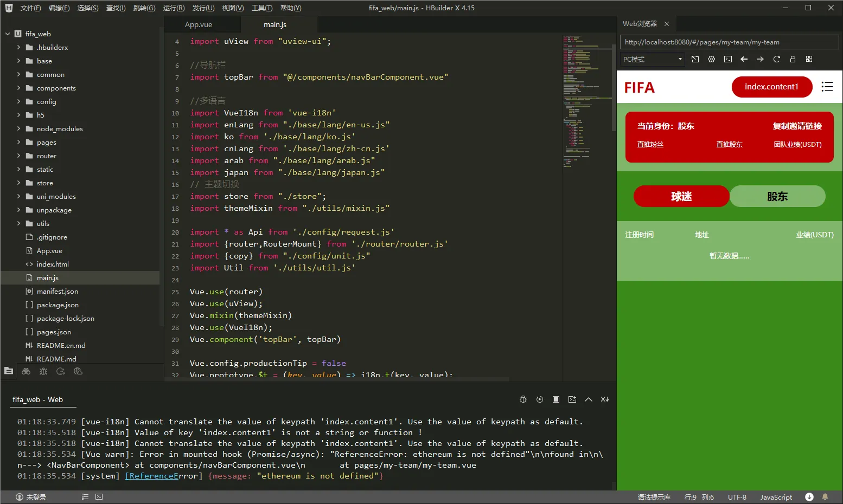The height and width of the screenshot is (504, 843).
Task: Switch team list to 股东 tab
Action: pyautogui.click(x=777, y=196)
